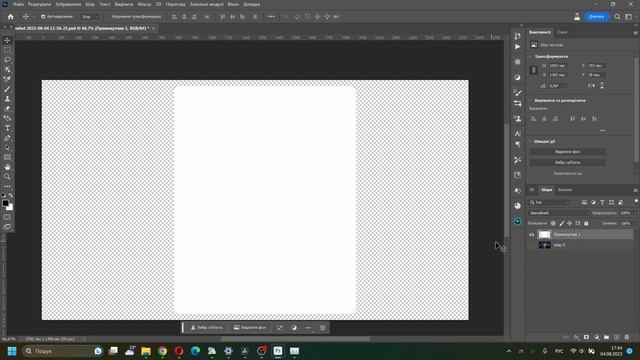Image resolution: width=640 pixels, height=360 pixels.
Task: Click the remove background quick action button
Action: click(x=568, y=152)
